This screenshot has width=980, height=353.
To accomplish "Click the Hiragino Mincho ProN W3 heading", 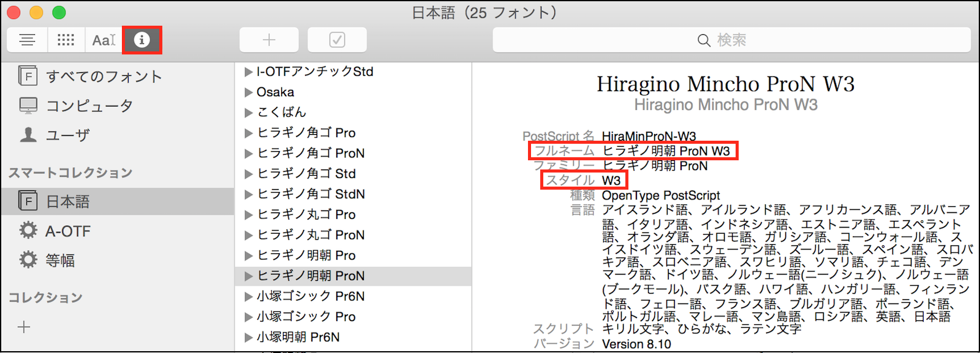I will (726, 84).
